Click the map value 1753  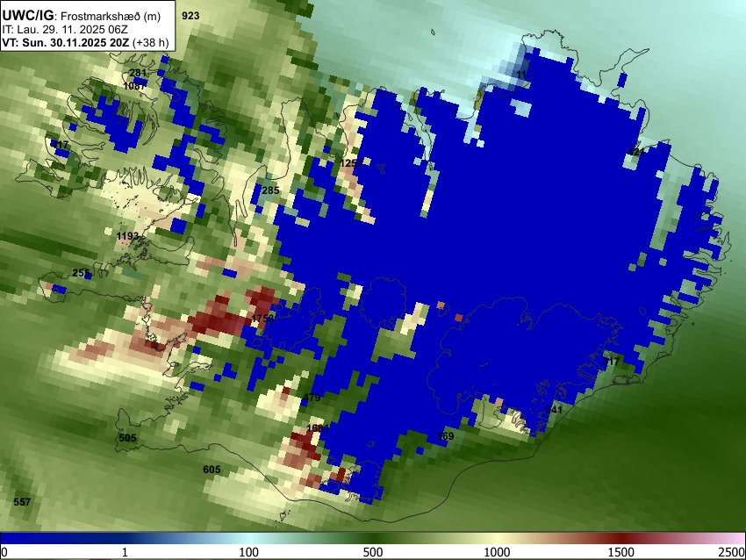click(x=262, y=319)
